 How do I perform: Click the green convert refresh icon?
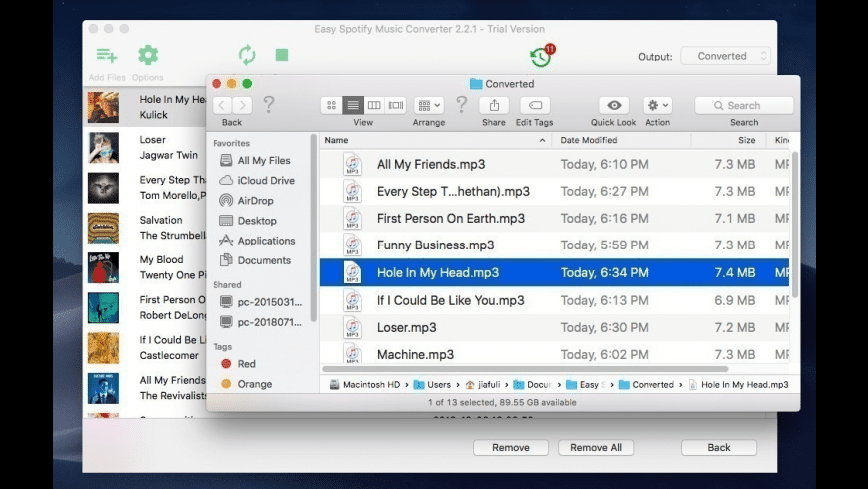click(x=246, y=55)
